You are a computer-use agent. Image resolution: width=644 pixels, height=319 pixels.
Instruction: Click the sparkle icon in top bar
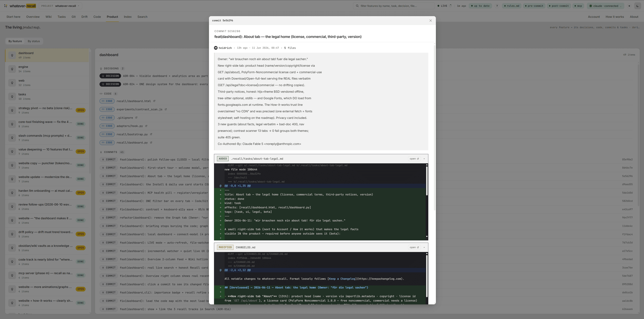pos(629,6)
